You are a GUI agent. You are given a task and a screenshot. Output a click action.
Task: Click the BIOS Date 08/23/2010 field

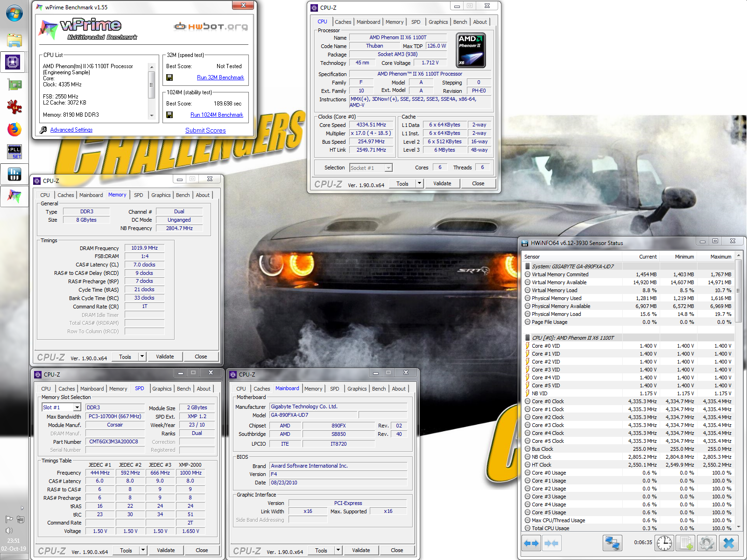(x=338, y=483)
